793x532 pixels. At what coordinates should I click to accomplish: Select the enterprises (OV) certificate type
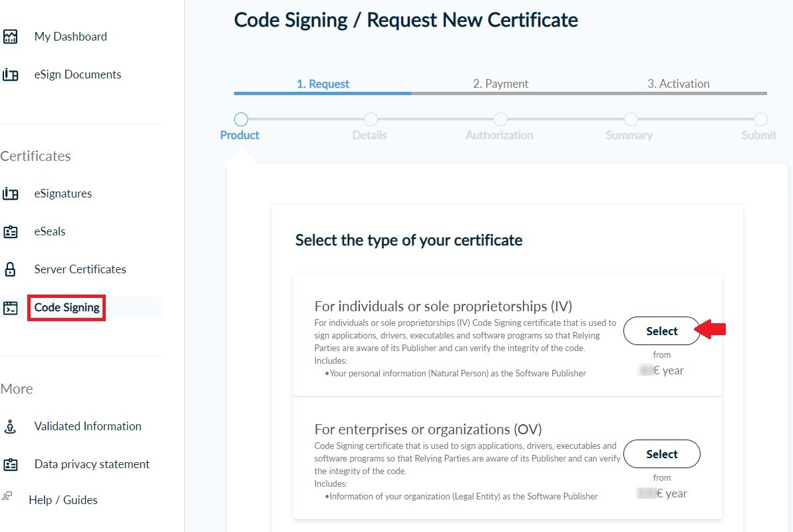click(x=661, y=454)
